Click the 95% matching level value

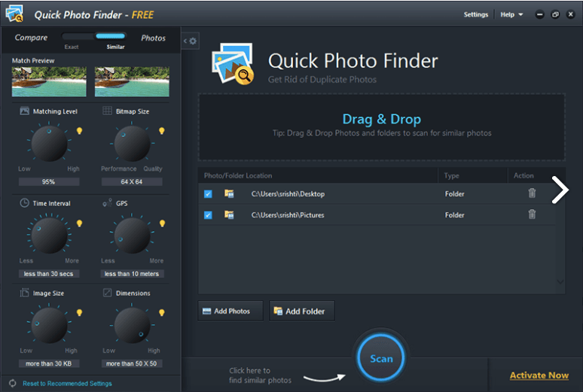point(49,181)
